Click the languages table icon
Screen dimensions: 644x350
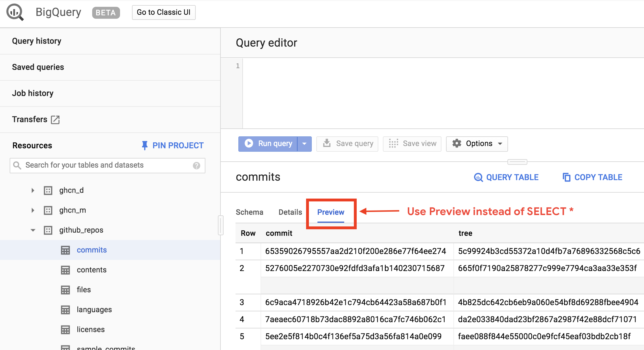[65, 310]
